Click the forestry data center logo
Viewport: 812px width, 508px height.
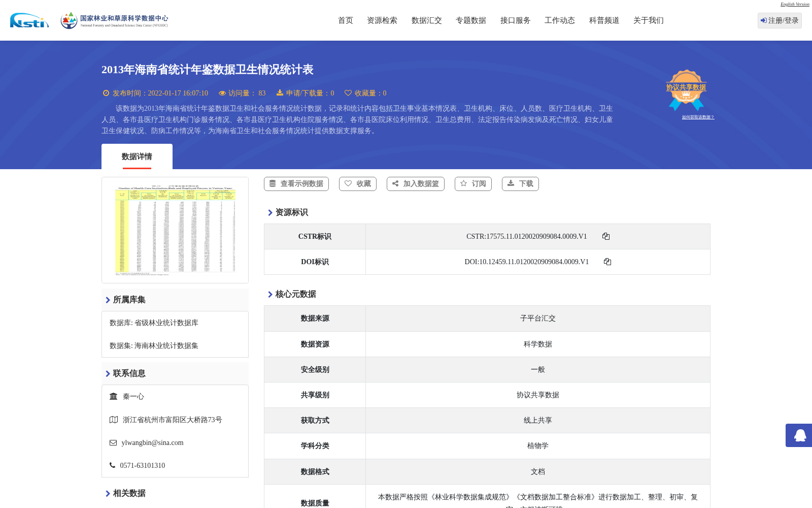pyautogui.click(x=114, y=20)
